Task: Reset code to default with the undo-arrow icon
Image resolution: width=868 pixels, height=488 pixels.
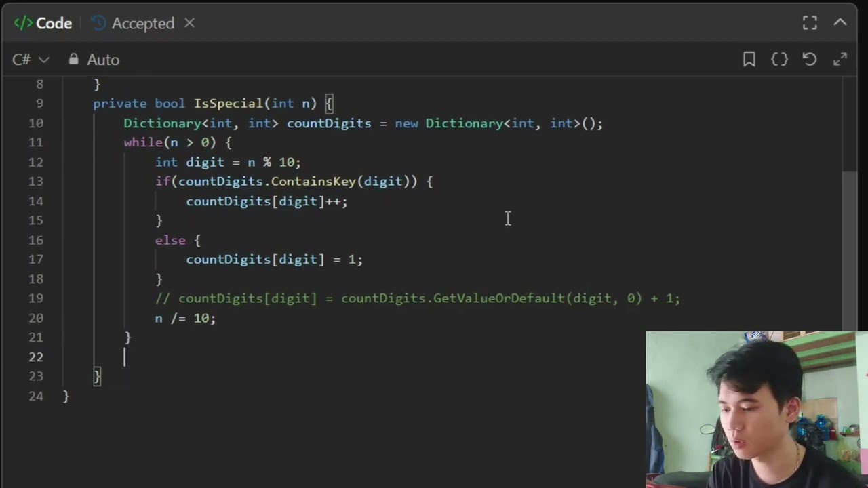Action: 810,60
